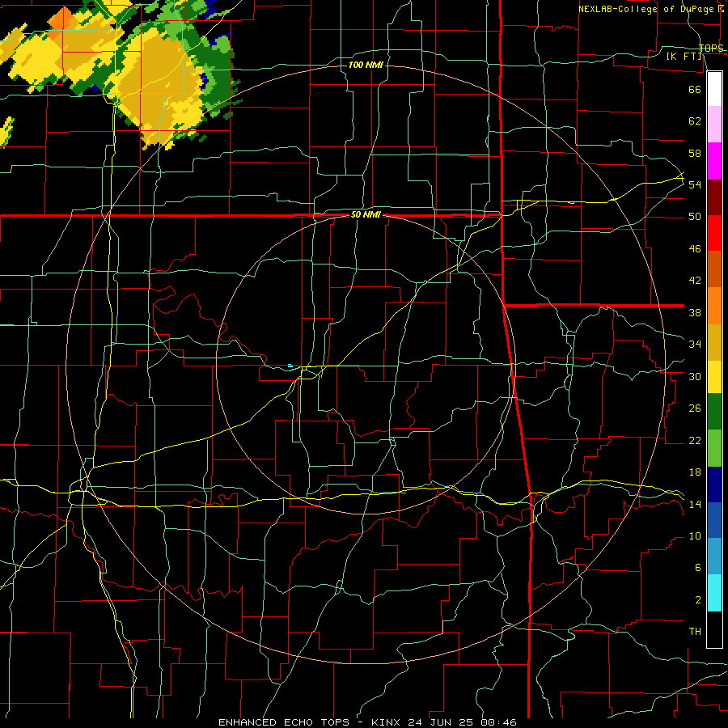Click the cyan radar site marker at center
728x728 pixels.
click(290, 366)
